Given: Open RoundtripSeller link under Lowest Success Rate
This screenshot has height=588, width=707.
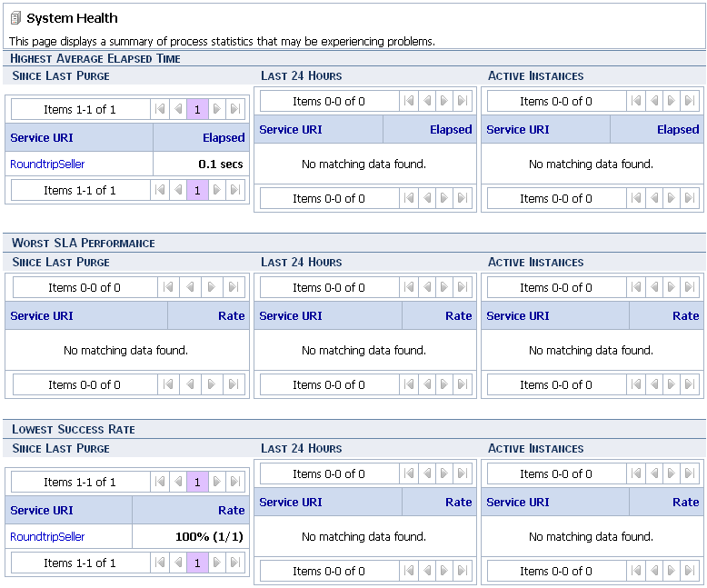Looking at the screenshot, I should pos(47,537).
